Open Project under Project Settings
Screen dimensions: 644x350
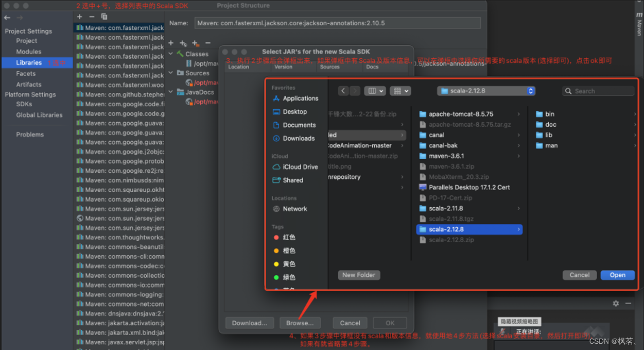27,41
